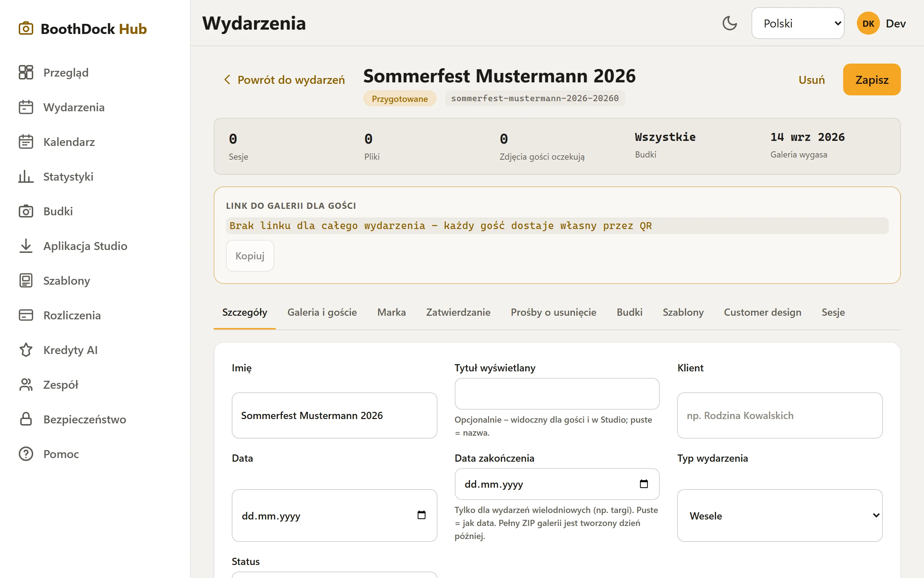The image size is (924, 578).
Task: Open the Polski language dropdown
Action: pos(798,23)
